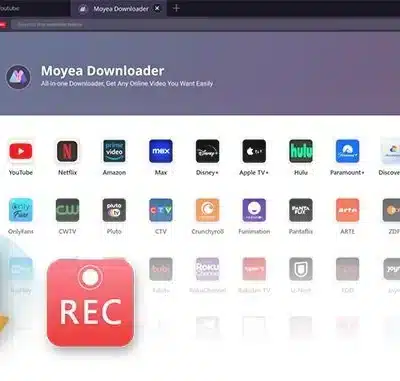
Task: Open the YouTube service icon
Action: tap(21, 151)
